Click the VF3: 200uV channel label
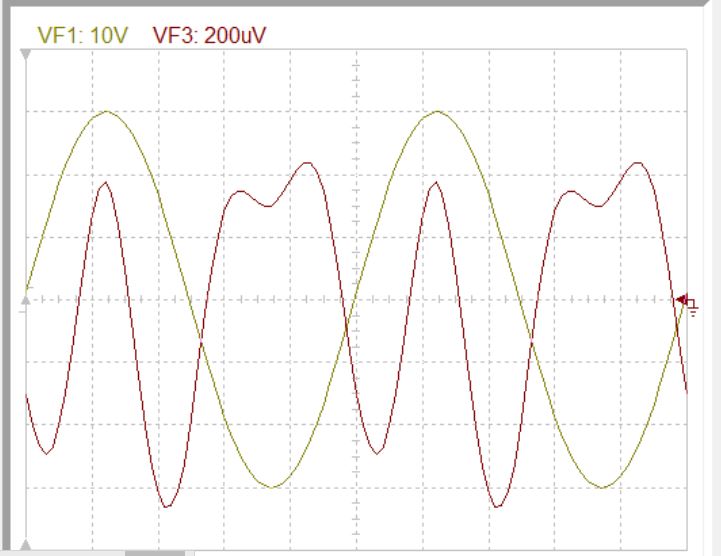The width and height of the screenshot is (721, 556). click(x=209, y=35)
